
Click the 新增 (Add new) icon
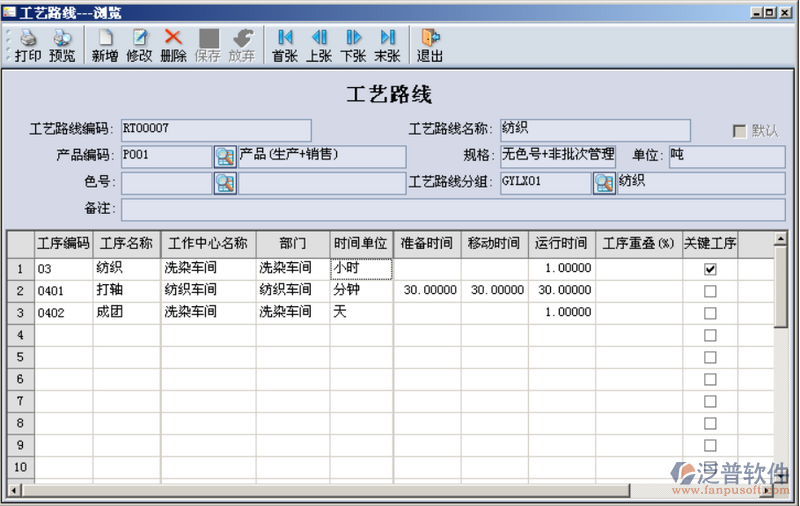coord(105,46)
